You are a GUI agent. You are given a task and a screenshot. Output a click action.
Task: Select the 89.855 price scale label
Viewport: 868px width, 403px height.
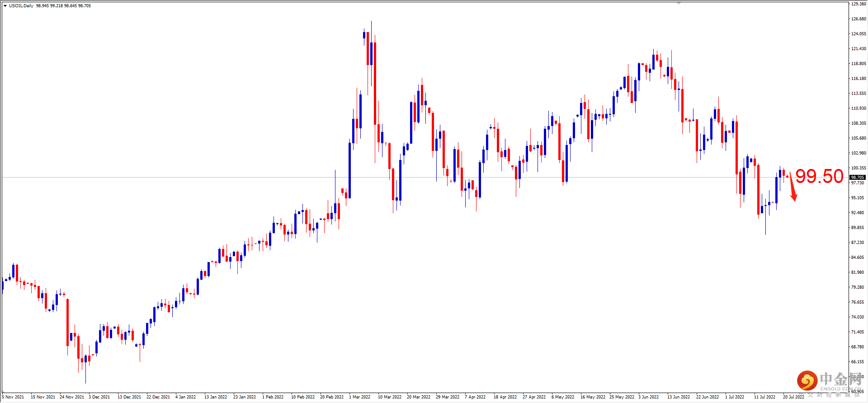click(x=858, y=228)
